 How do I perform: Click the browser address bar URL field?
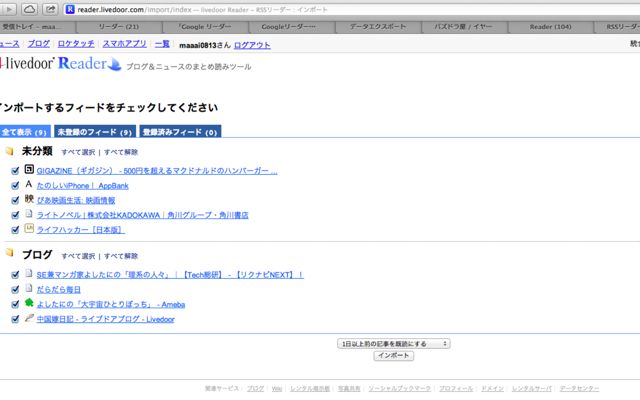(x=351, y=9)
